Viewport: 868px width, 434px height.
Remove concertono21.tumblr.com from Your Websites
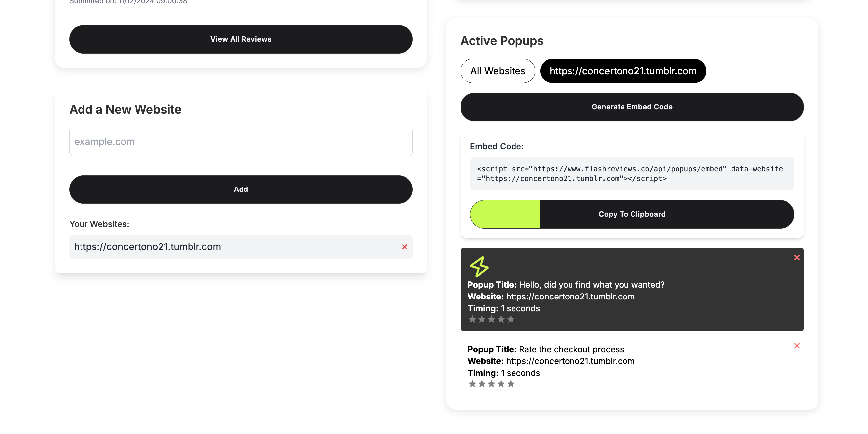click(x=404, y=247)
